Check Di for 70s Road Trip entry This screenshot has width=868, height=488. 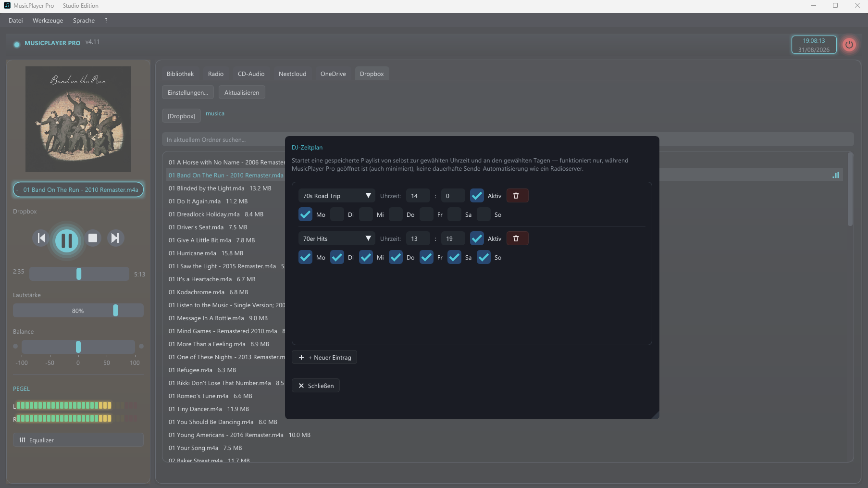click(337, 214)
